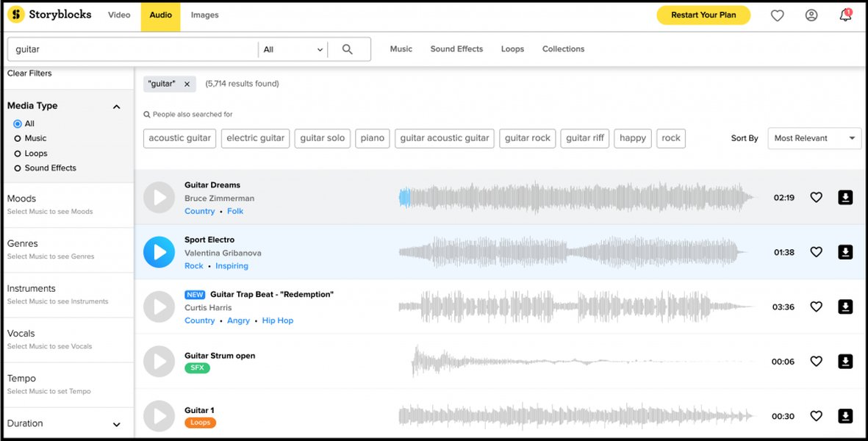
Task: Click the Storyblocks logo icon
Action: click(16, 15)
